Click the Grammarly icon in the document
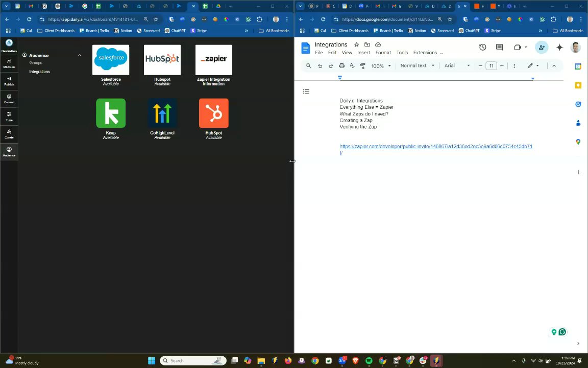Viewport: 588px width, 368px height. point(562,332)
